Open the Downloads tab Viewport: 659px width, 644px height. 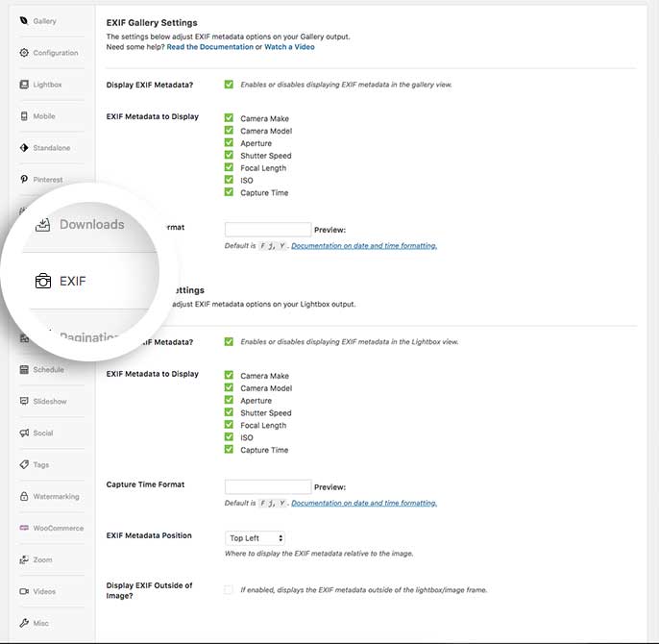point(91,225)
